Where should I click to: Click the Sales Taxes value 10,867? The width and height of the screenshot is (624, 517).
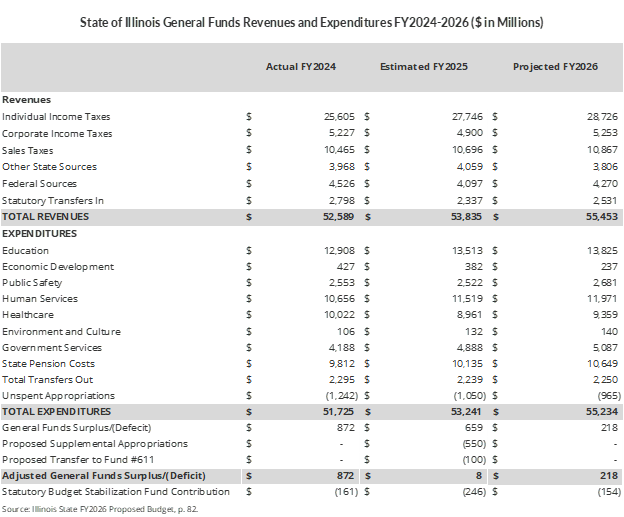coord(602,150)
